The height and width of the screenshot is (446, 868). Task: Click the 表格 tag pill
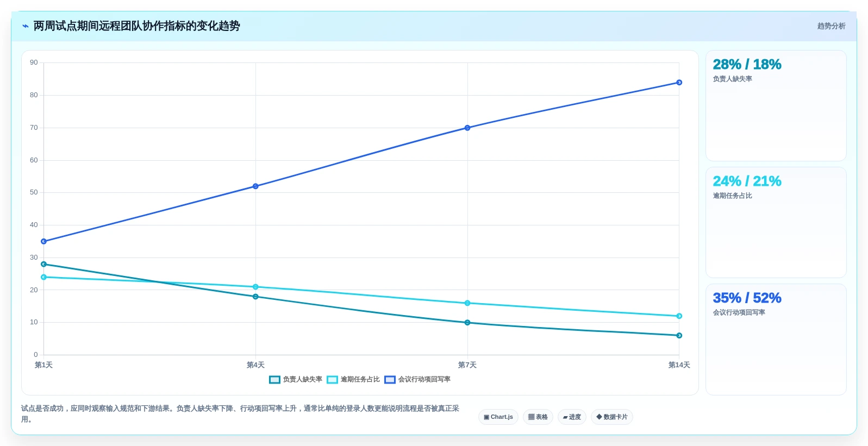(x=538, y=417)
